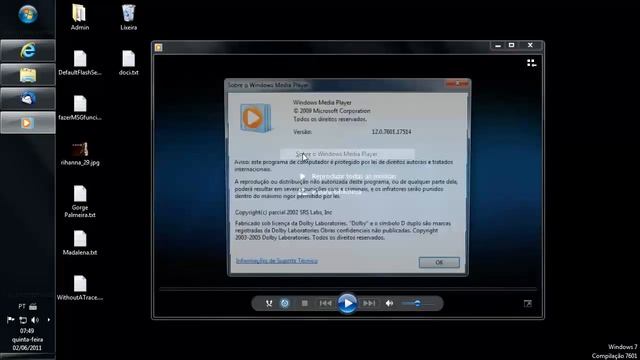Click the PT language indicator
Viewport: 640px width, 360px height.
click(x=22, y=306)
